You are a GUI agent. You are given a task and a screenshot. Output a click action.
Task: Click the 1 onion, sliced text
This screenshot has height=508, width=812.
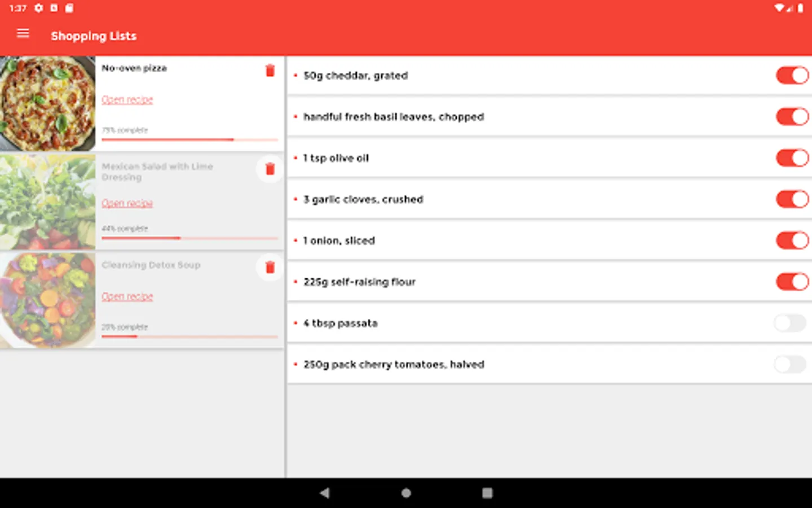tap(339, 240)
